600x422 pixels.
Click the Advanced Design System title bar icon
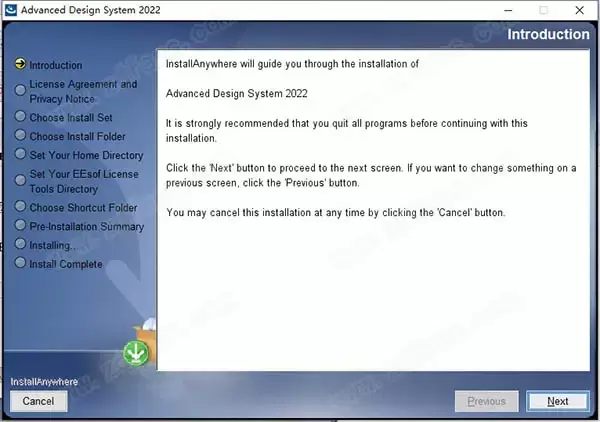pyautogui.click(x=9, y=10)
